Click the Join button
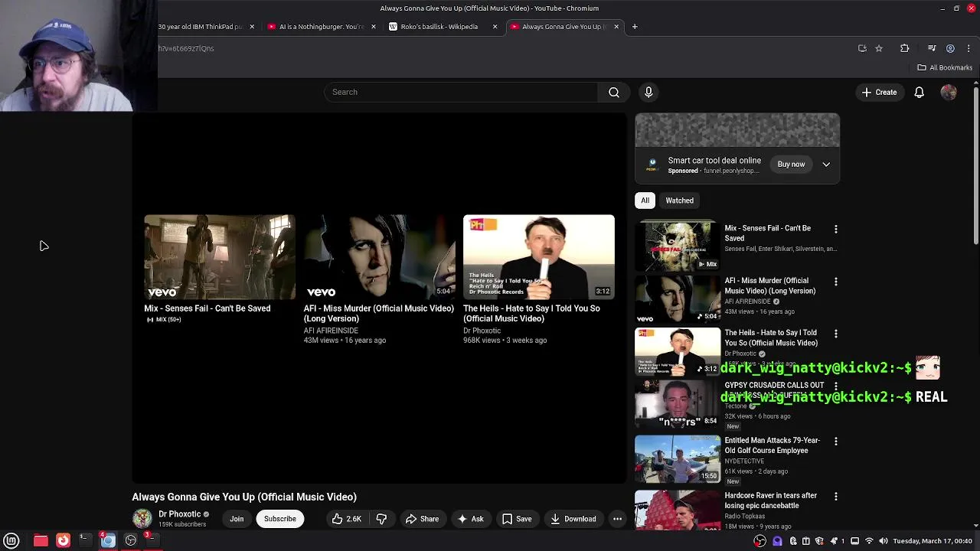The height and width of the screenshot is (551, 980). tap(237, 519)
